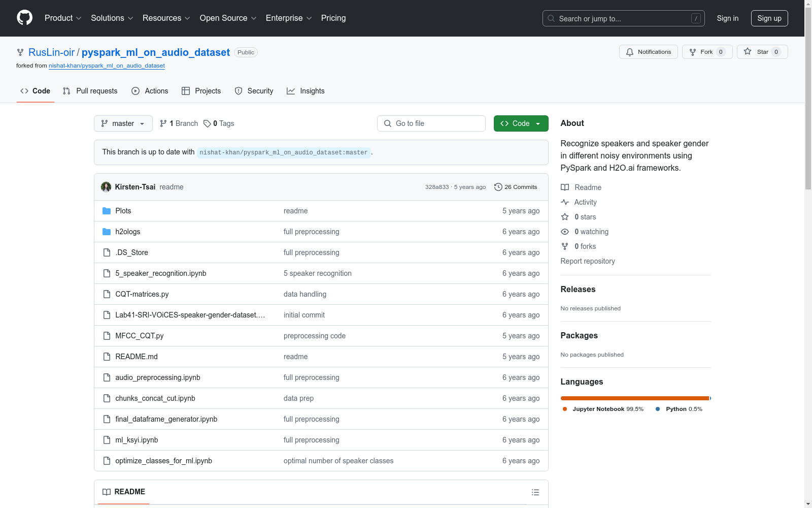The width and height of the screenshot is (812, 508).
Task: Click the Activity pulse icon
Action: [x=565, y=202]
